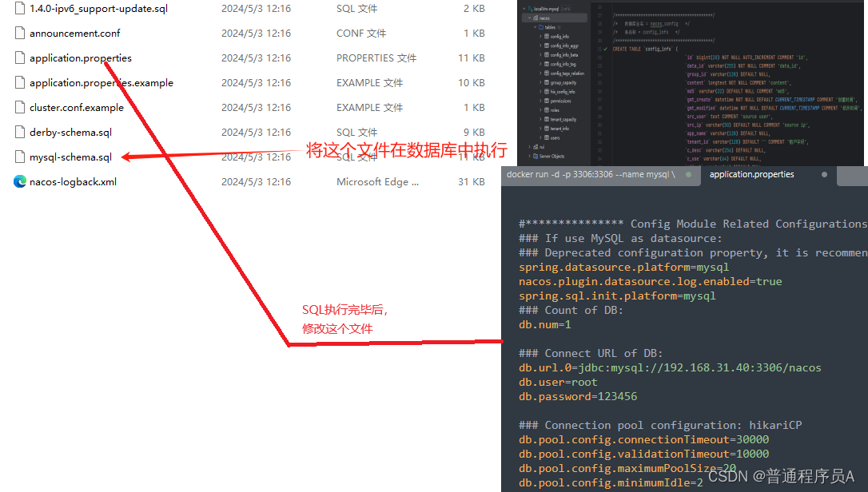Collapse the localVm-mysql datasource node

(x=524, y=9)
